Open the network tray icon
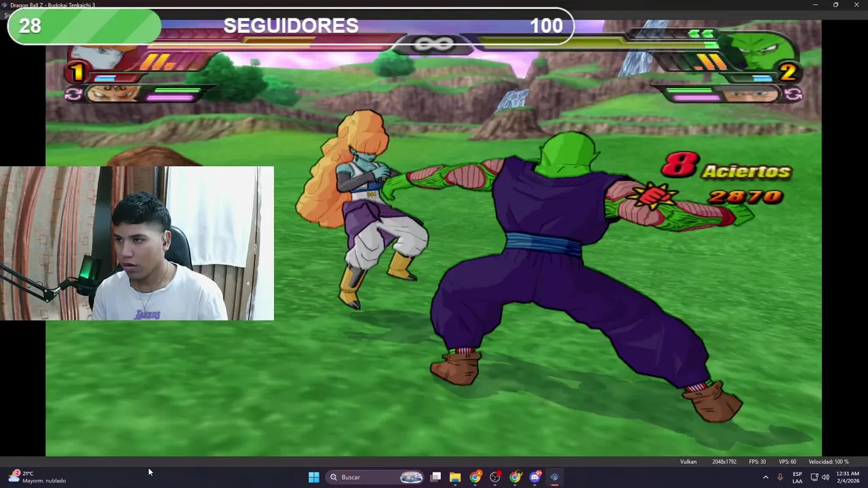The image size is (868, 488). pyautogui.click(x=814, y=477)
